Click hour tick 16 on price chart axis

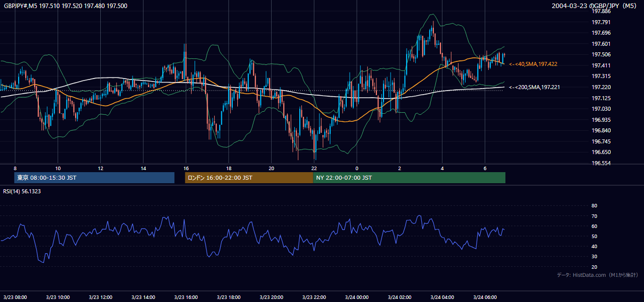tap(186, 168)
